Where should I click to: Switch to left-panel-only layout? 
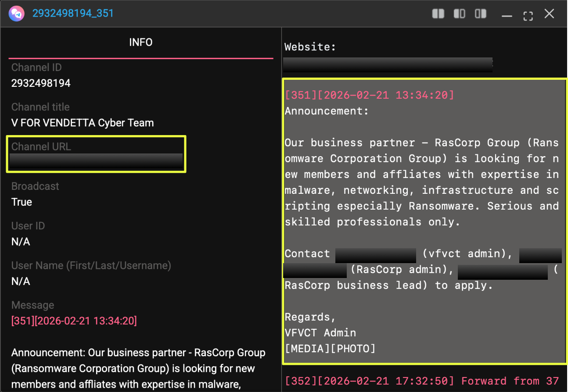[x=459, y=14]
